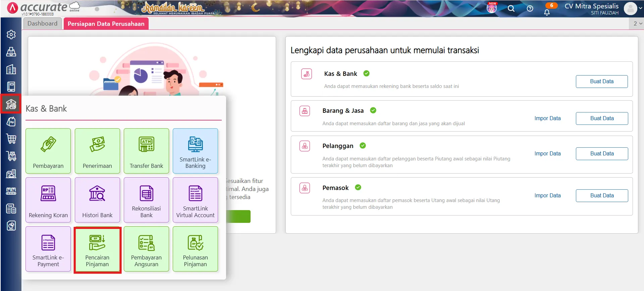Click Impor Data for Pelanggan
644x291 pixels.
click(x=547, y=154)
